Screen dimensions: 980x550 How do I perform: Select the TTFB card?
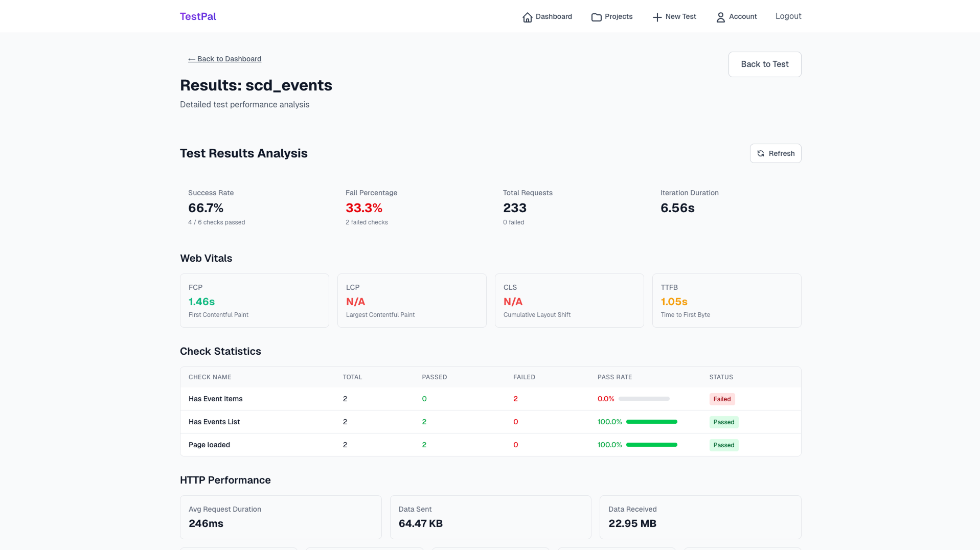tap(726, 300)
